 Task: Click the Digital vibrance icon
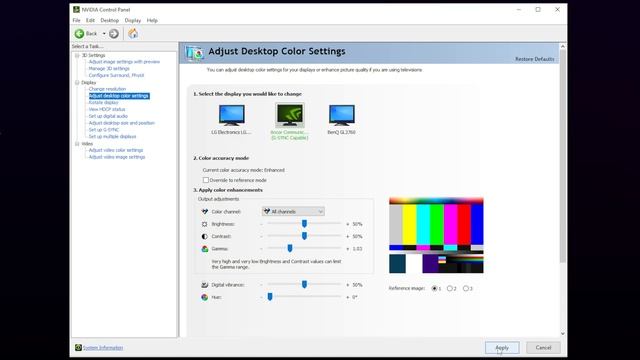tap(205, 285)
